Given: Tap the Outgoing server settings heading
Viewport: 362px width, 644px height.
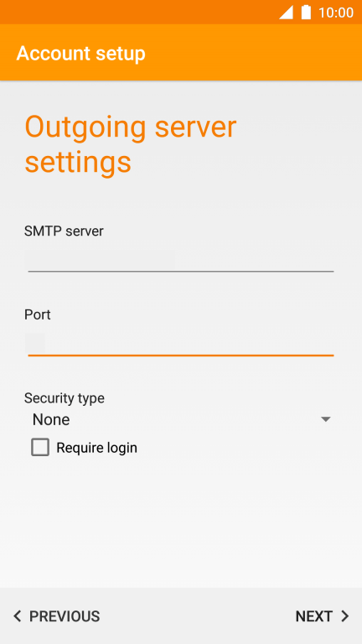Looking at the screenshot, I should pyautogui.click(x=131, y=144).
